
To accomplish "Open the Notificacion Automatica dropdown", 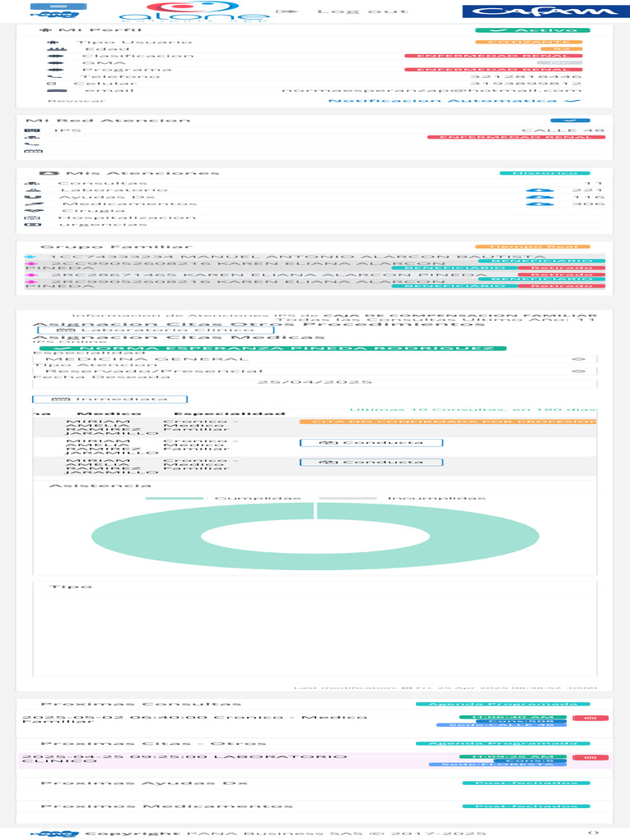I will 454,101.
